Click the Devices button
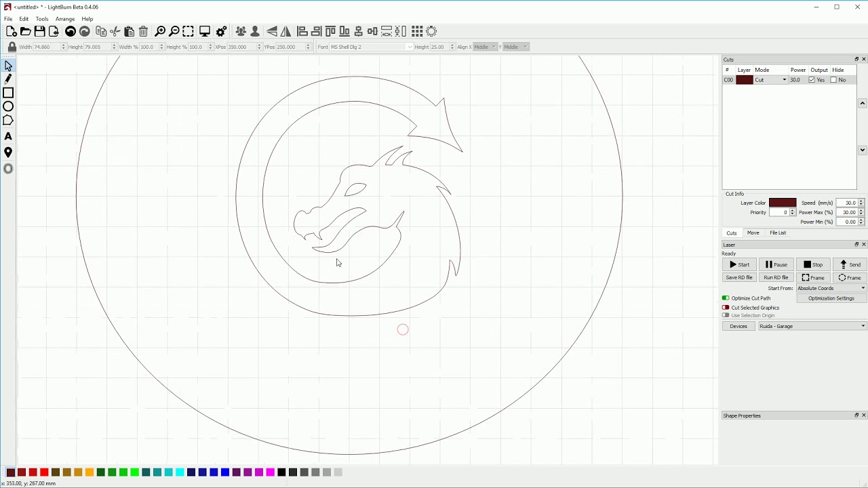 pos(738,326)
